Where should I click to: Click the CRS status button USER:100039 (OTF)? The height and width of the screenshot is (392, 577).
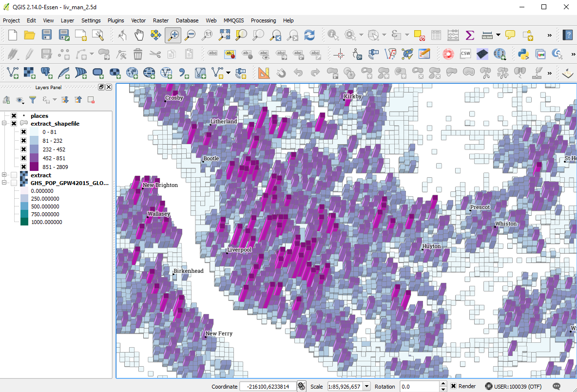tap(514, 386)
